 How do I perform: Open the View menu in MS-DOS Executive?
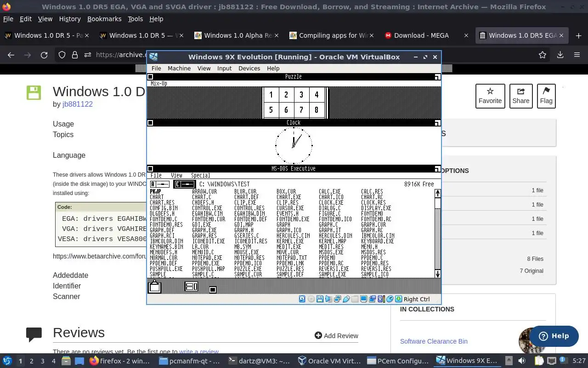[176, 175]
